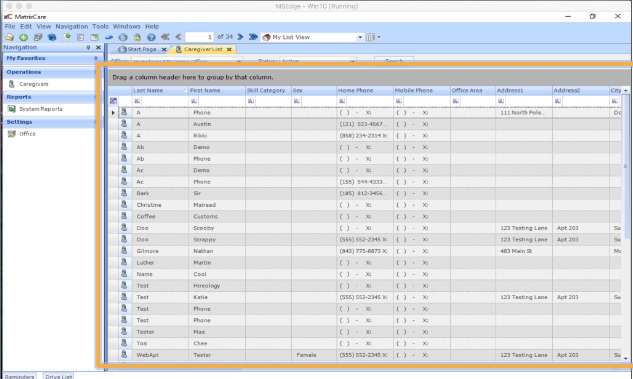
Task: Click the Skill Category column filter icon
Action: 251,101
